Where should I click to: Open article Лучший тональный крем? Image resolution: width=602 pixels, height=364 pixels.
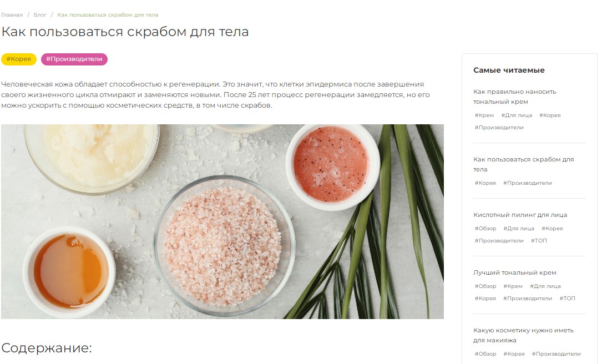click(514, 272)
